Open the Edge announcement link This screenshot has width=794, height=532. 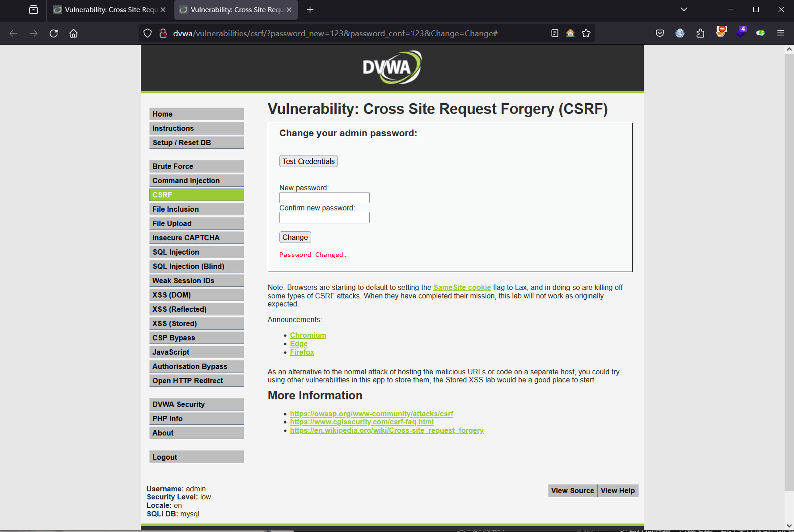point(299,344)
